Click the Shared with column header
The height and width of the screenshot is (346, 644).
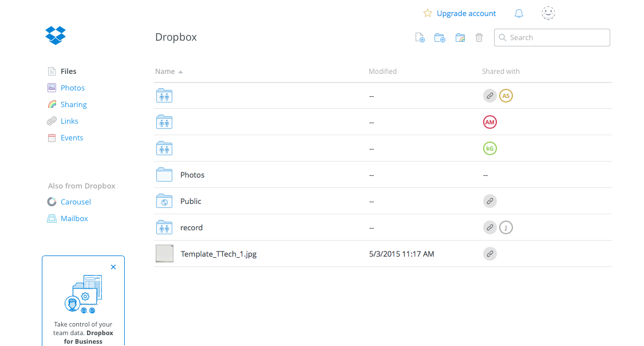point(501,71)
